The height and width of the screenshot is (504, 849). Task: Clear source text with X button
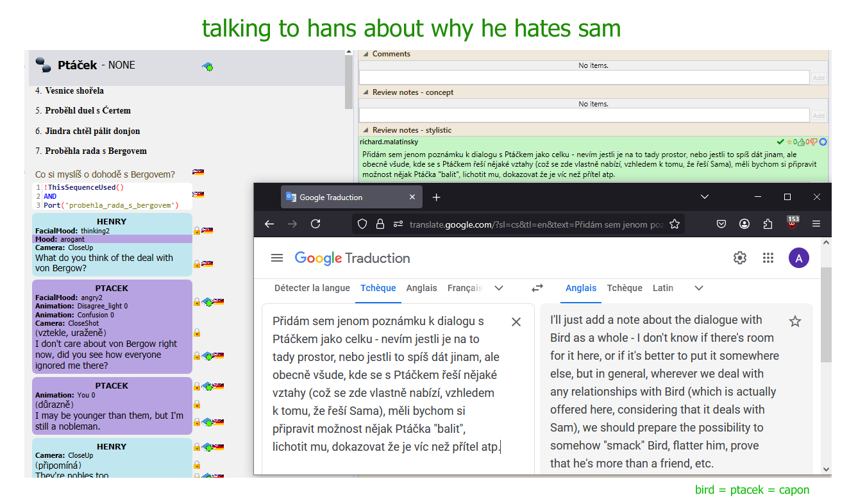pyautogui.click(x=516, y=322)
